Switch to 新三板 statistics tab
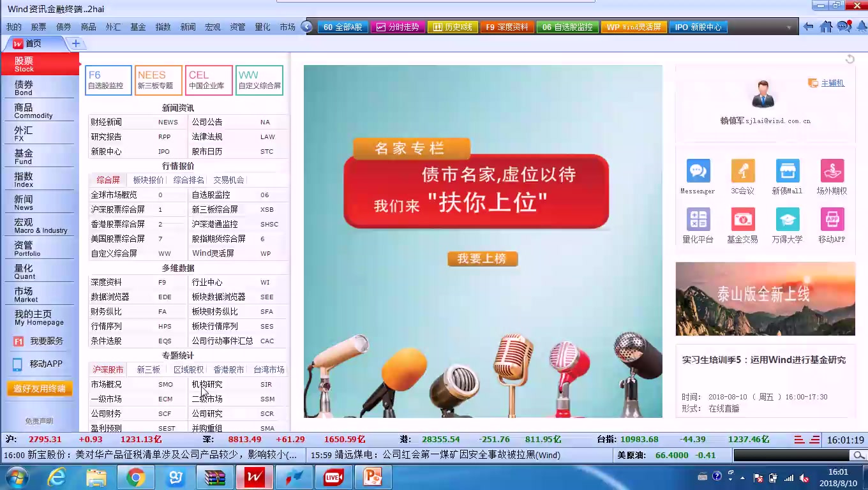The width and height of the screenshot is (868, 490). (149, 369)
